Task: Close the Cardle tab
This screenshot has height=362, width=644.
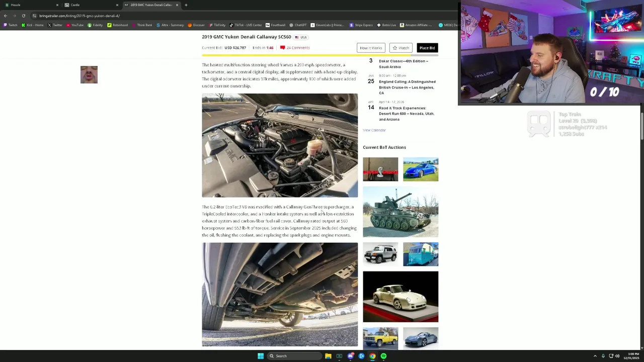Action: pos(117,5)
